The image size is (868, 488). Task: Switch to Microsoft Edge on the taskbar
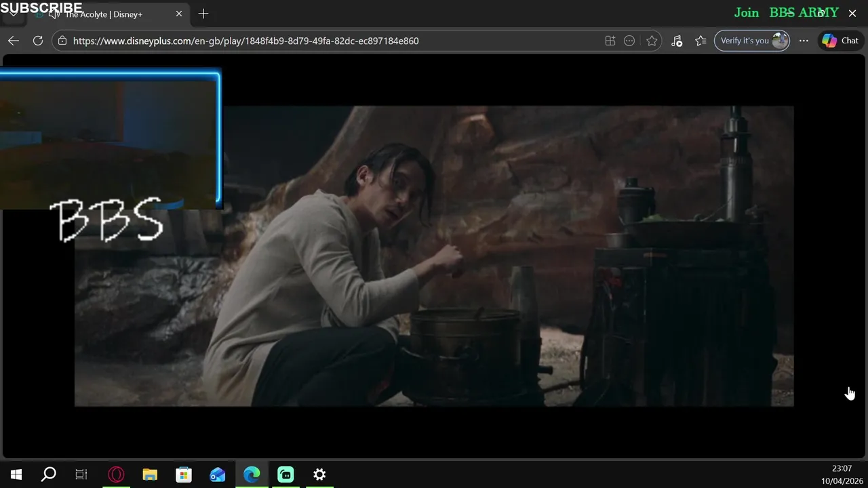(x=252, y=474)
